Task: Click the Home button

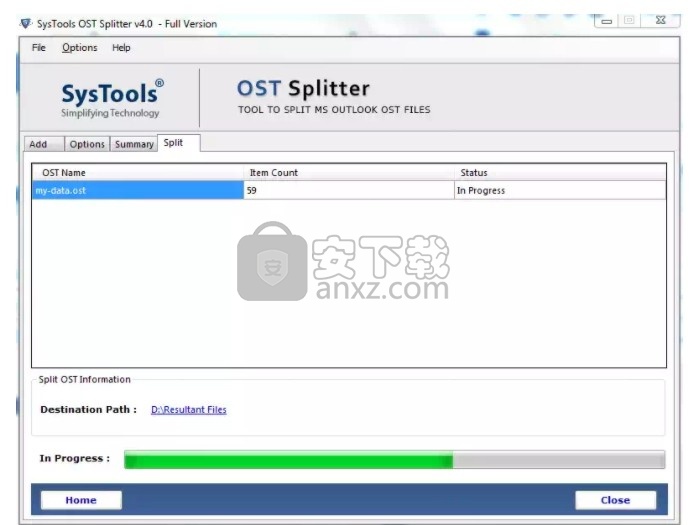Action: (x=81, y=500)
